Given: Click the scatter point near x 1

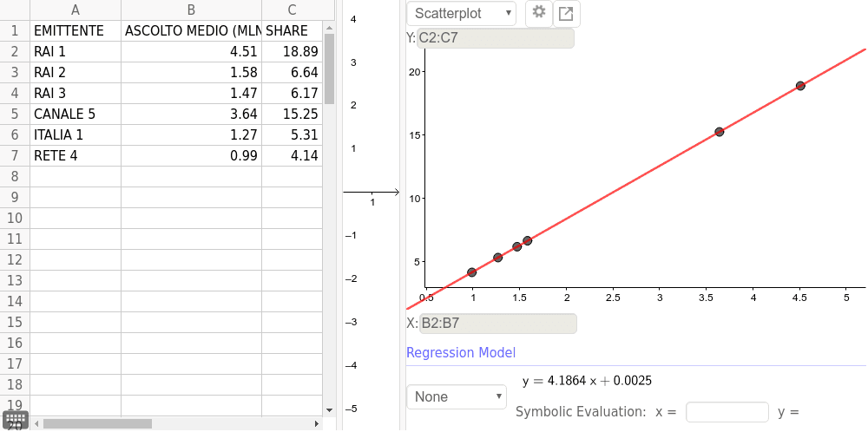Looking at the screenshot, I should coord(471,272).
